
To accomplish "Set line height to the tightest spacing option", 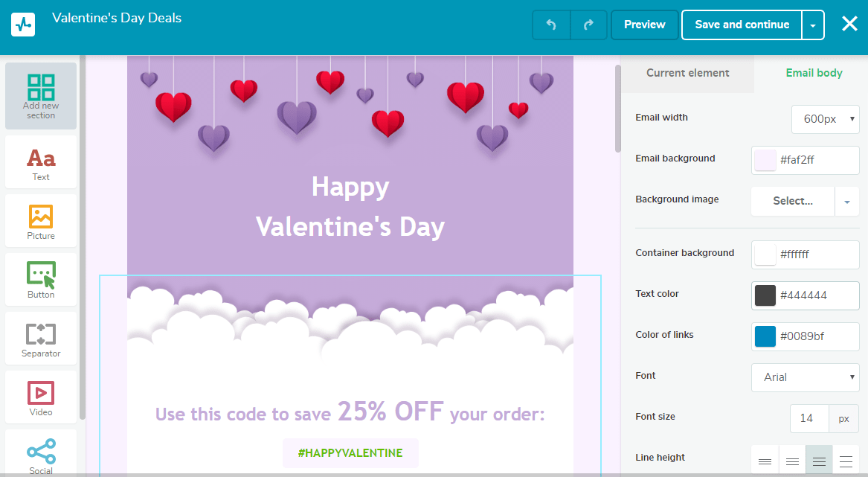I will tap(765, 461).
